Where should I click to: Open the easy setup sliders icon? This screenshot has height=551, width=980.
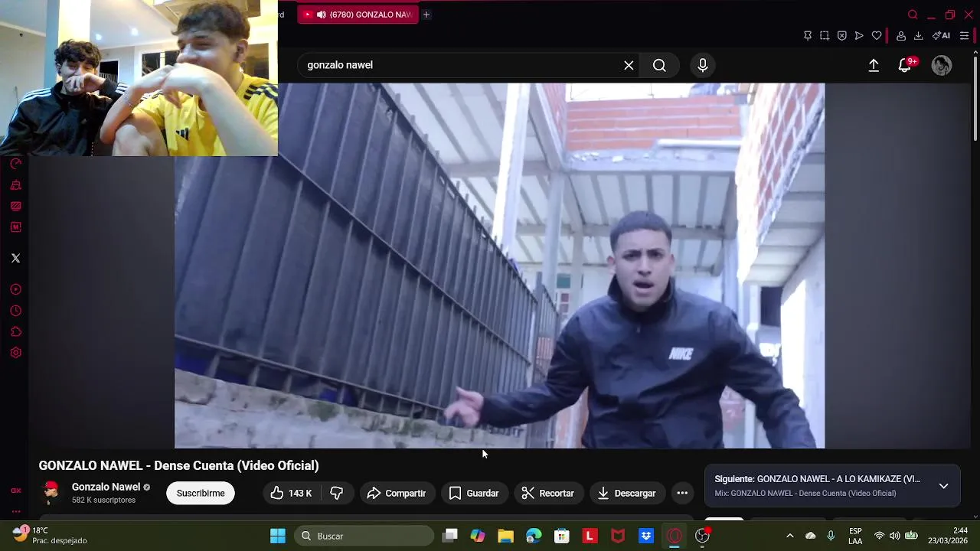pyautogui.click(x=964, y=36)
